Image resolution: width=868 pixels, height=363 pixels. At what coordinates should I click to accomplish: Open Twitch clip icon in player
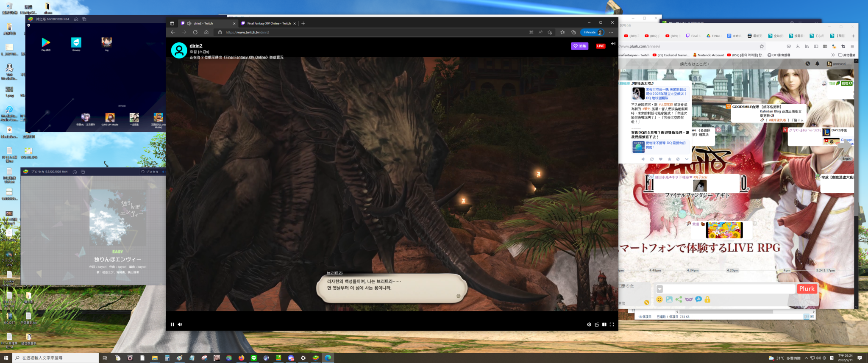pyautogui.click(x=597, y=324)
